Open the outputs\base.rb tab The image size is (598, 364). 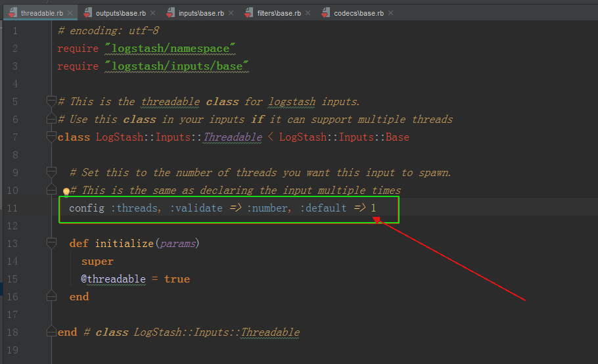coord(121,13)
